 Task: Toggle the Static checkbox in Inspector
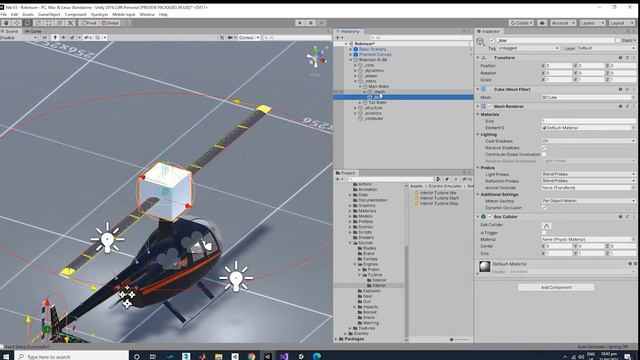(x=618, y=40)
